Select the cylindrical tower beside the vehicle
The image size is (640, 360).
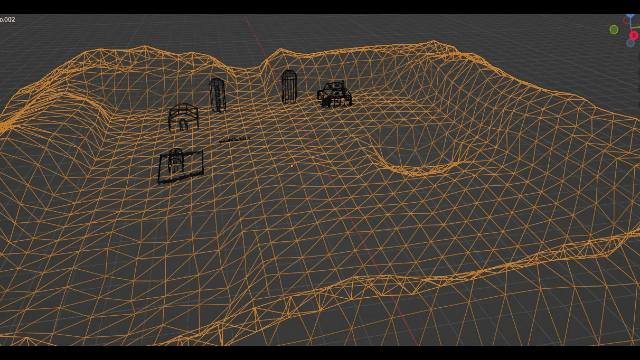tap(289, 87)
